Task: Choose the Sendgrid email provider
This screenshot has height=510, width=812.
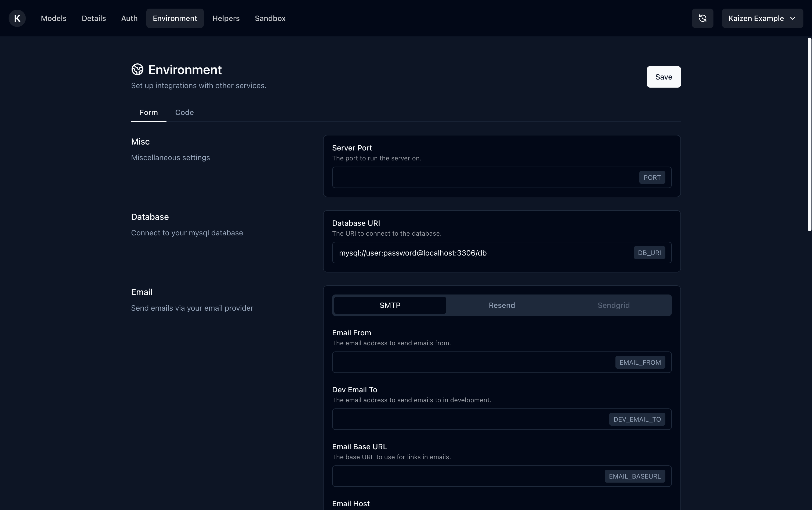Action: [x=613, y=305]
